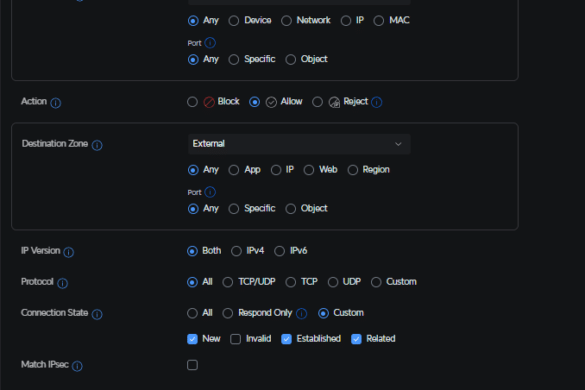
Task: Choose Respond Only connection state
Action: (228, 313)
